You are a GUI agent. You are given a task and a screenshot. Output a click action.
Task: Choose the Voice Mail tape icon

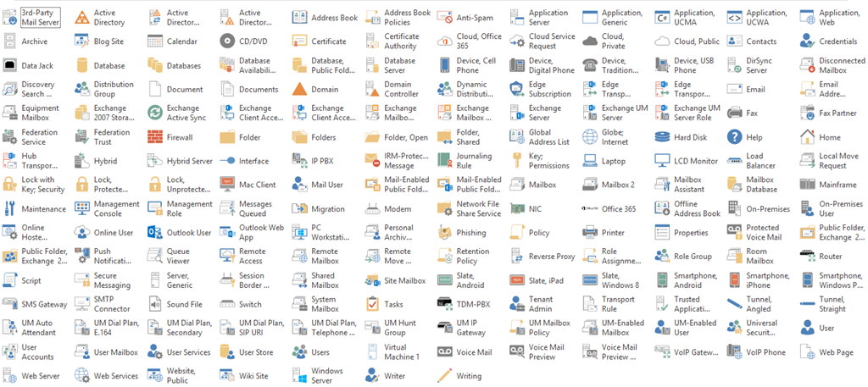(445, 352)
